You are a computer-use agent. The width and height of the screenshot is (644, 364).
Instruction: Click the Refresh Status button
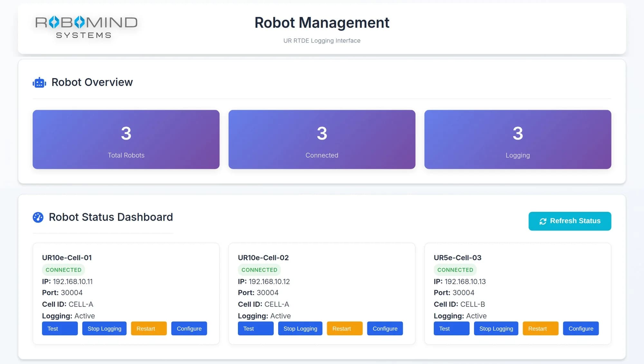click(x=570, y=221)
